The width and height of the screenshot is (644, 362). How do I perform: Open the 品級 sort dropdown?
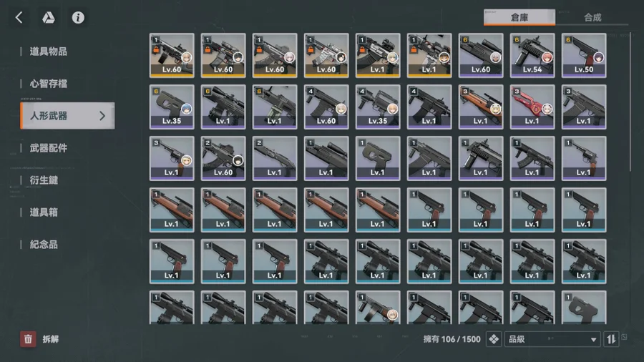click(552, 339)
